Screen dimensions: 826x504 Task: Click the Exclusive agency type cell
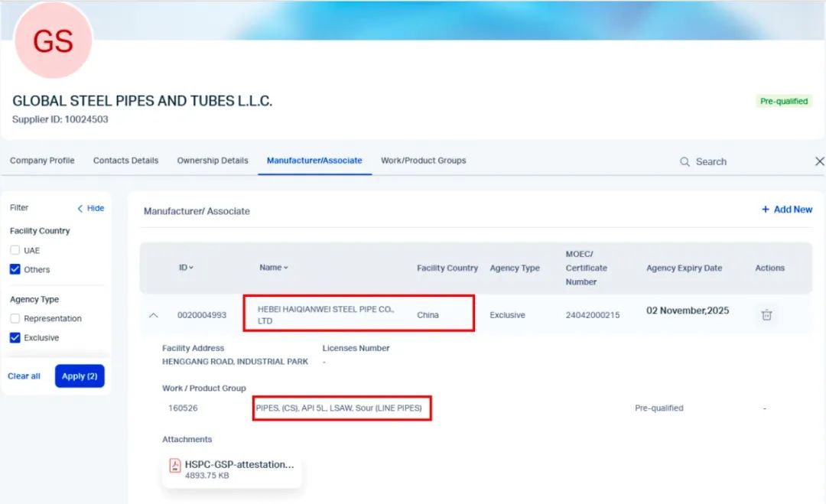(507, 315)
